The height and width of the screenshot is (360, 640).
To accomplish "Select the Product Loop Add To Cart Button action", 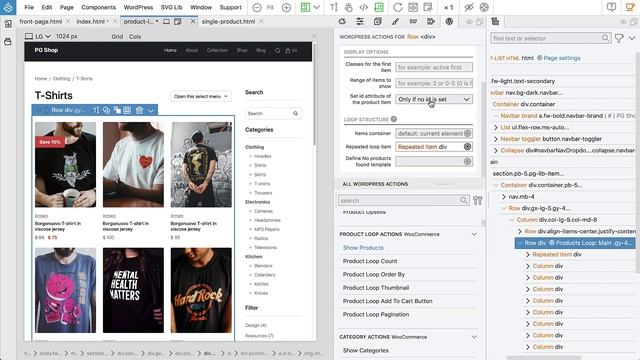I will pos(387,301).
